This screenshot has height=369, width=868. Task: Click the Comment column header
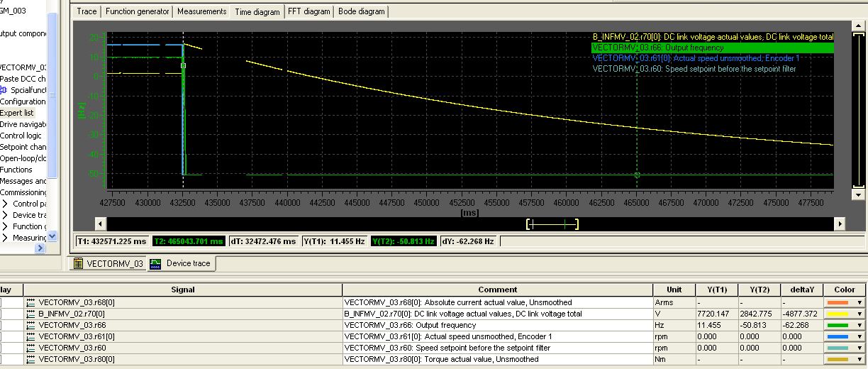pyautogui.click(x=498, y=290)
